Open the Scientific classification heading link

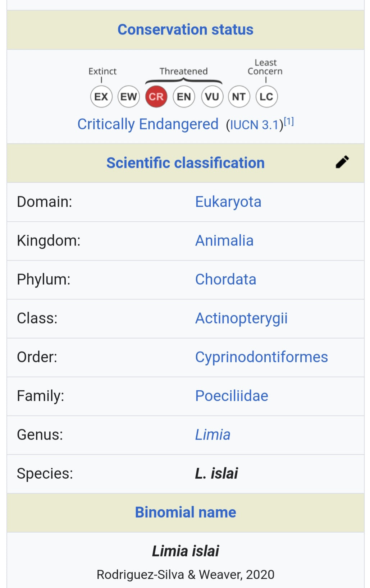[x=186, y=163]
